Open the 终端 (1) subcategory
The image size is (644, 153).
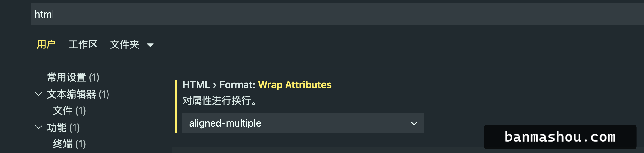coord(69,144)
